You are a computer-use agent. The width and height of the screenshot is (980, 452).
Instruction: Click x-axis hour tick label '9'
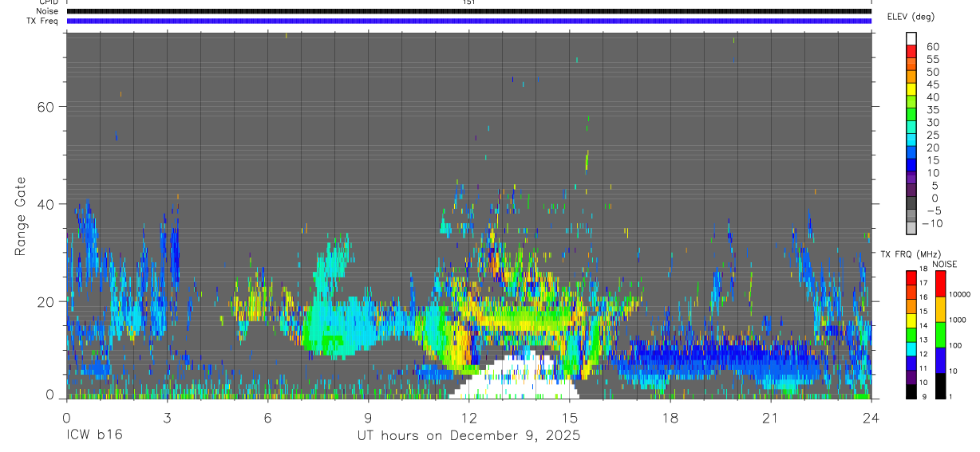[x=368, y=417]
